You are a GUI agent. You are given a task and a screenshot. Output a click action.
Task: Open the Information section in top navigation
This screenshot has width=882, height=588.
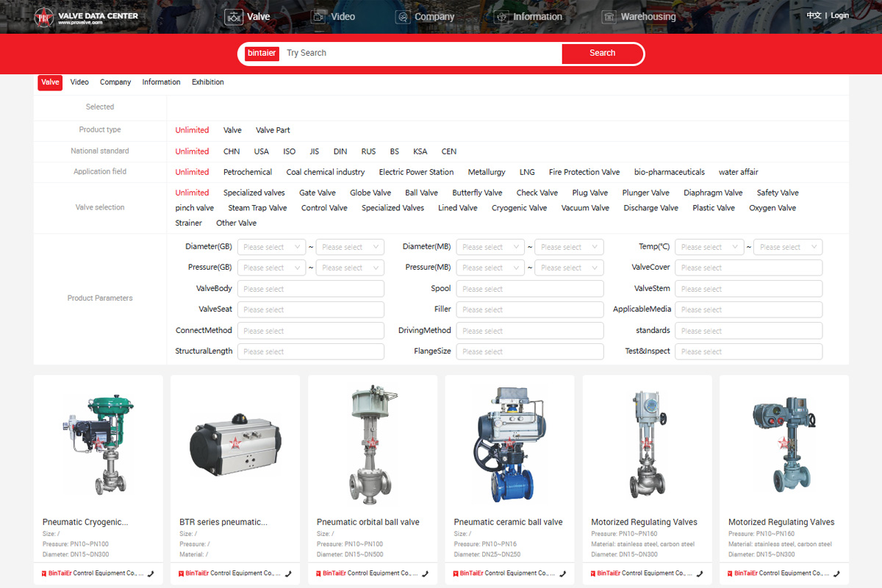tap(528, 16)
